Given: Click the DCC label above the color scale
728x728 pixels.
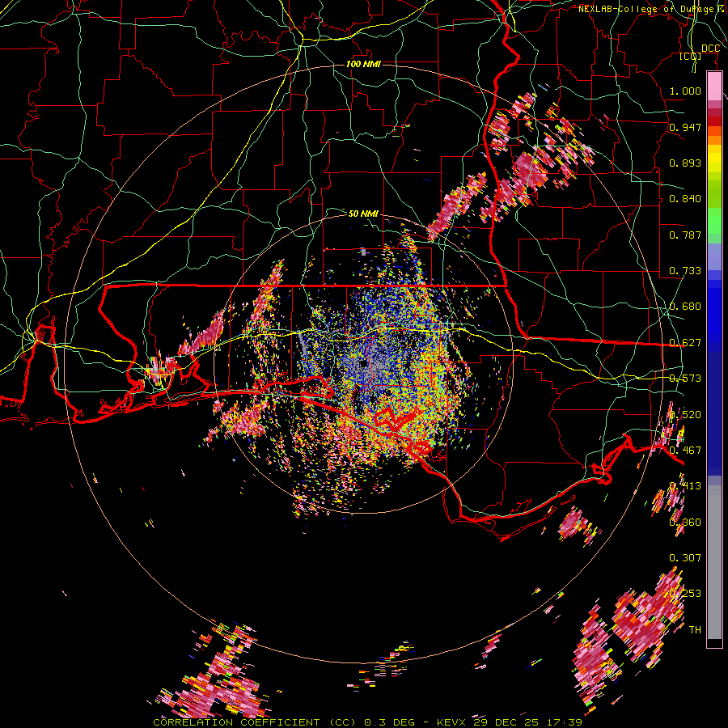Looking at the screenshot, I should tap(711, 49).
